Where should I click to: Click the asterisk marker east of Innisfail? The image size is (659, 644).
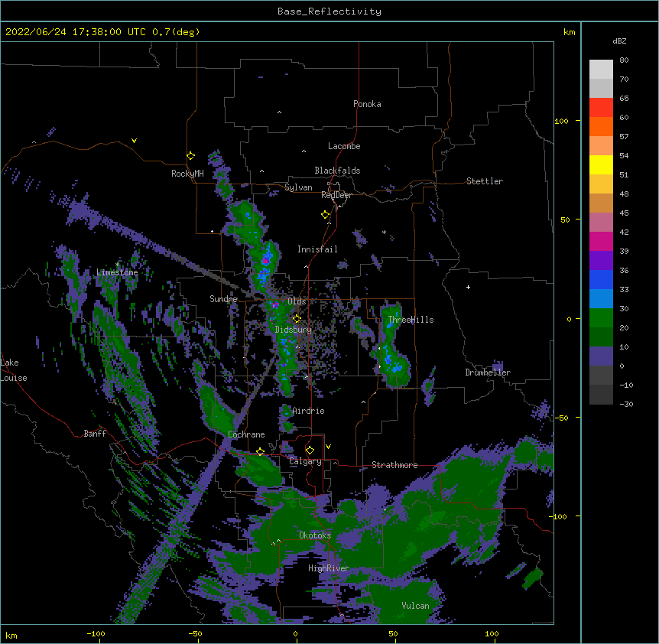[384, 232]
